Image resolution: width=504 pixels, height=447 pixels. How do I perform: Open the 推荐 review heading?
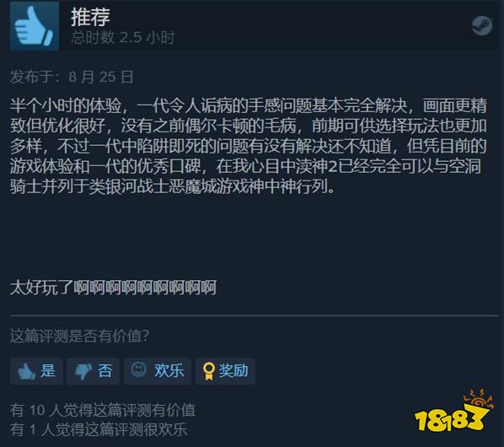(90, 17)
